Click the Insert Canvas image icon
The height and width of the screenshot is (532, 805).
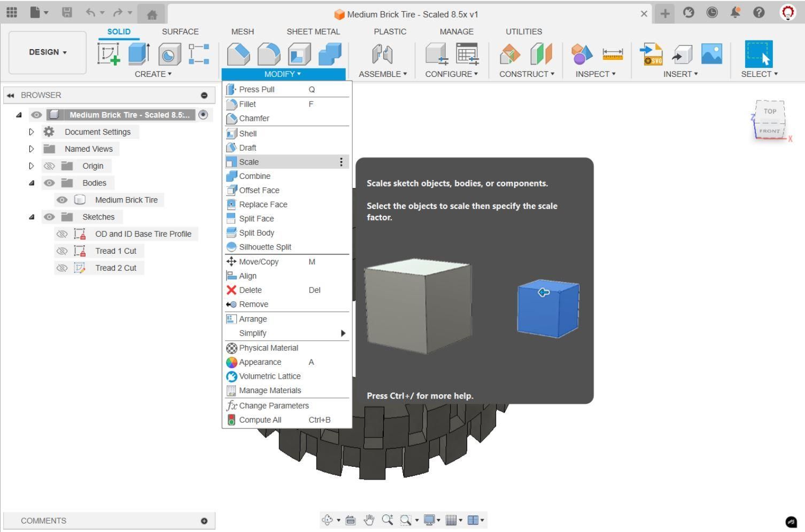711,54
